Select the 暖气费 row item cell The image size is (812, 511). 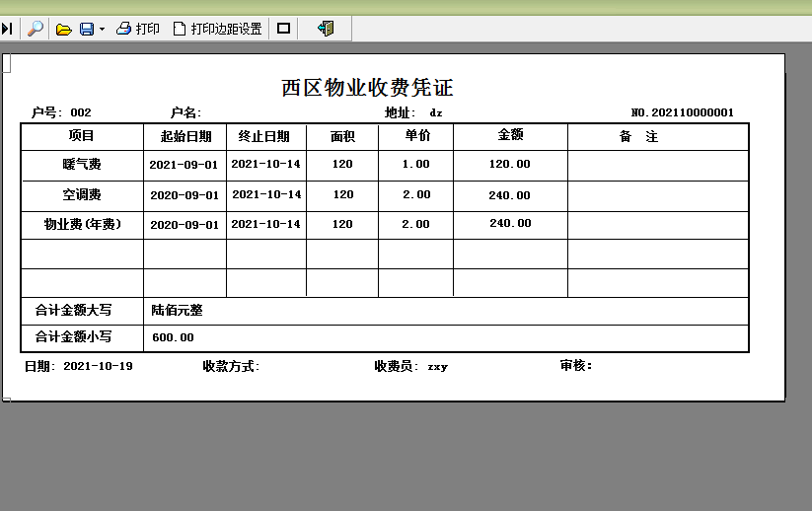[x=82, y=165]
